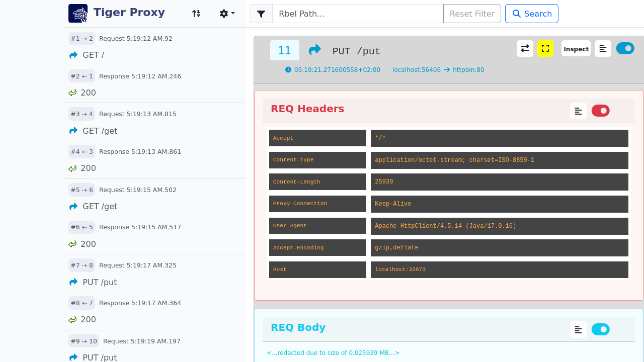644x362 pixels.
Task: Click the REQ Headers raw view icon
Action: point(578,111)
